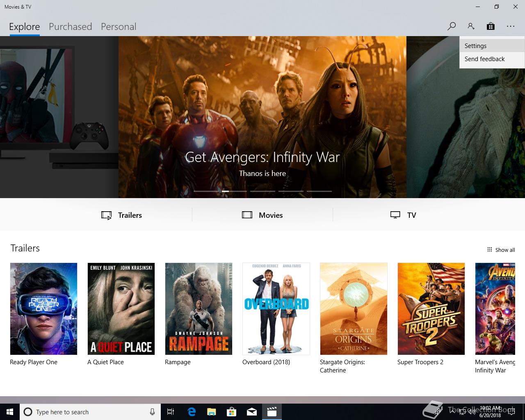This screenshot has height=420, width=525.
Task: Click the Movies film strip icon
Action: [x=247, y=215]
